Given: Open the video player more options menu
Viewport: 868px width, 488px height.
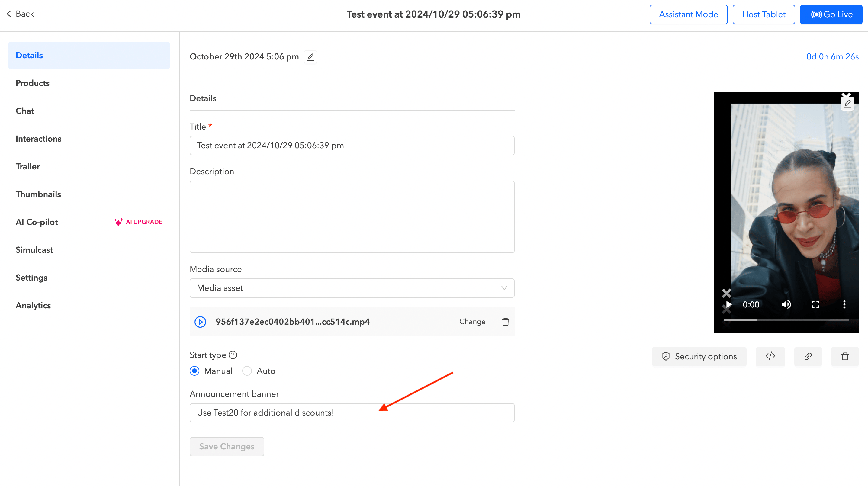Looking at the screenshot, I should pos(844,305).
